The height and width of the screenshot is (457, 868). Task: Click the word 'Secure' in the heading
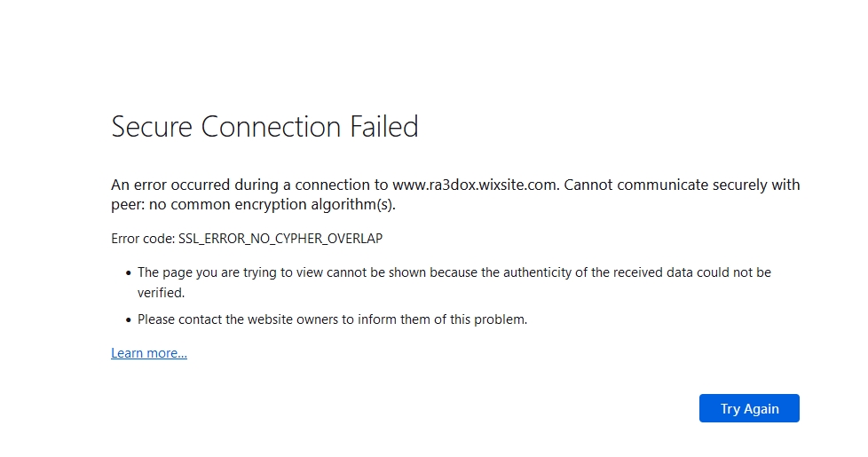point(152,127)
